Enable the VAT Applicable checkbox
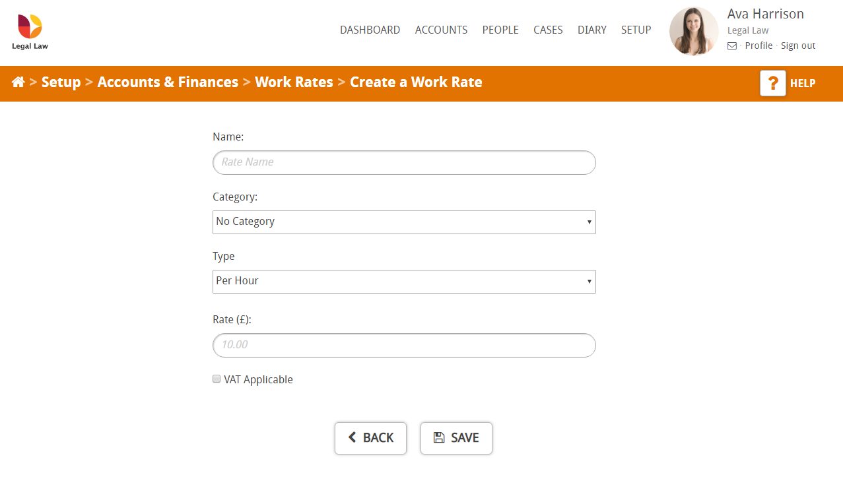 217,379
